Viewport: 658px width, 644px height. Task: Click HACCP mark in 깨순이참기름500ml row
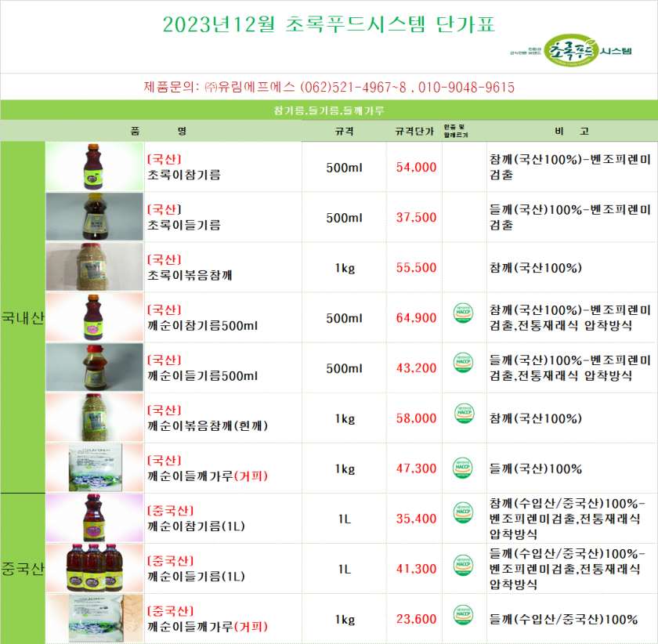[x=464, y=313]
